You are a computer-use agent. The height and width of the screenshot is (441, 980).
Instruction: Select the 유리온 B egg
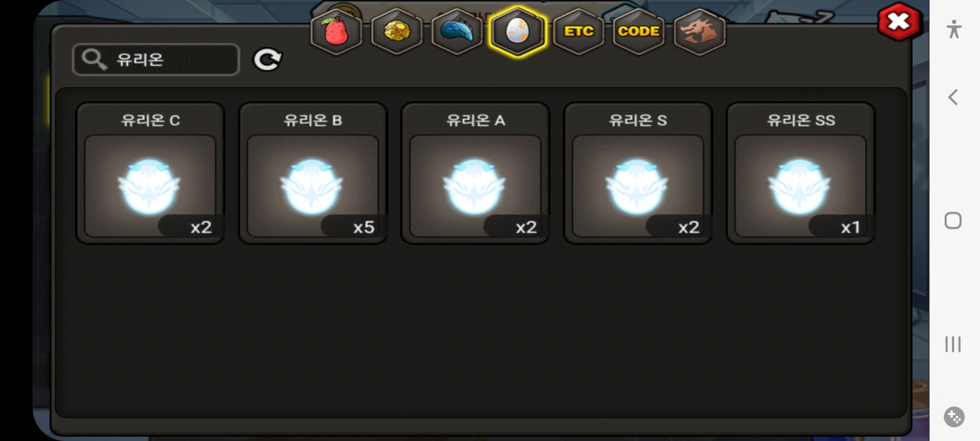click(x=313, y=173)
